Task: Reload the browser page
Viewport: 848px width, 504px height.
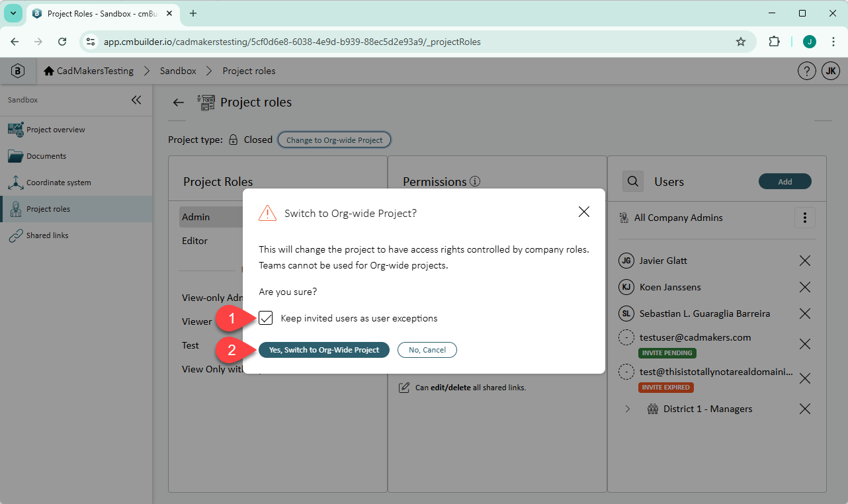Action: pyautogui.click(x=62, y=42)
